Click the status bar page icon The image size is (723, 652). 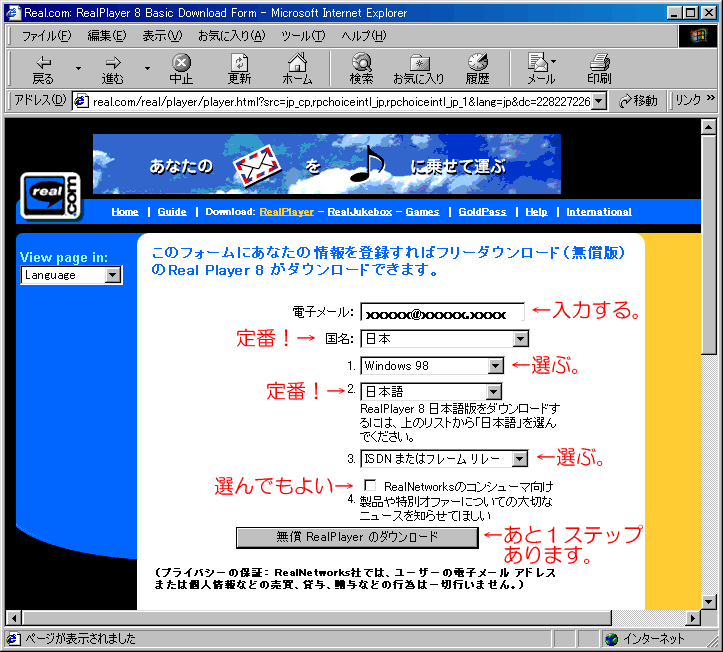click(13, 639)
